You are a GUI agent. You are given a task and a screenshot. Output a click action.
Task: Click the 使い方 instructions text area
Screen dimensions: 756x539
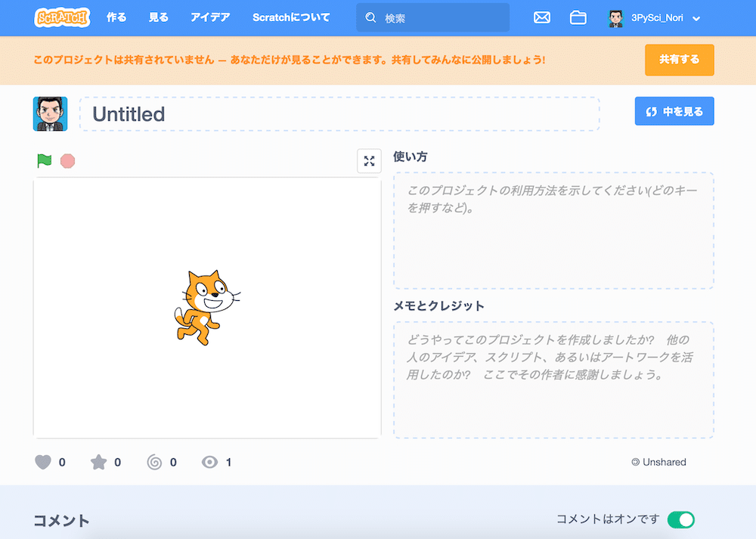(x=553, y=231)
